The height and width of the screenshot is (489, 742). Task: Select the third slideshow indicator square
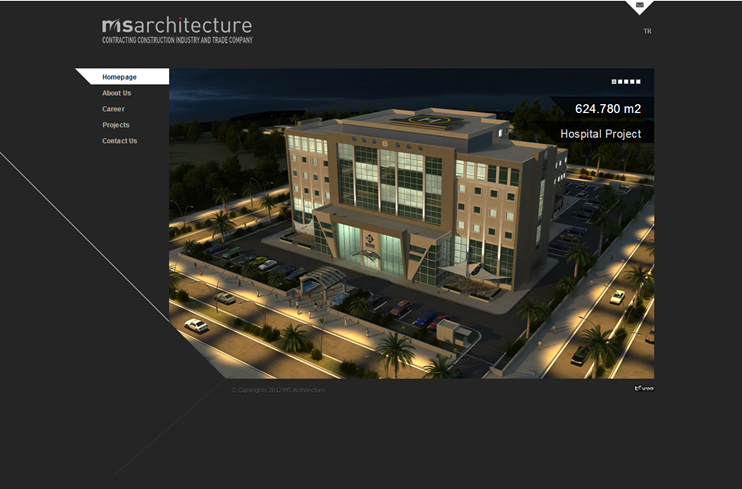[x=626, y=81]
